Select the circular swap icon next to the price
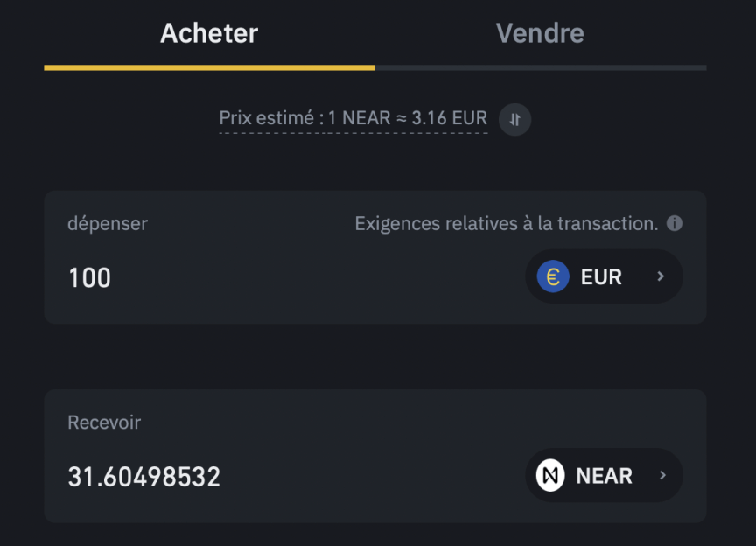 514,119
